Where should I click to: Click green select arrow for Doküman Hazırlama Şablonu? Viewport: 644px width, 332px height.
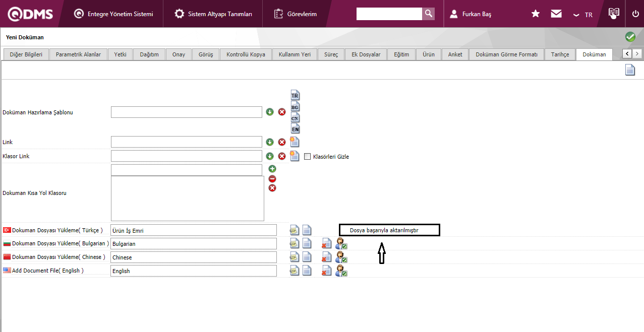(270, 112)
